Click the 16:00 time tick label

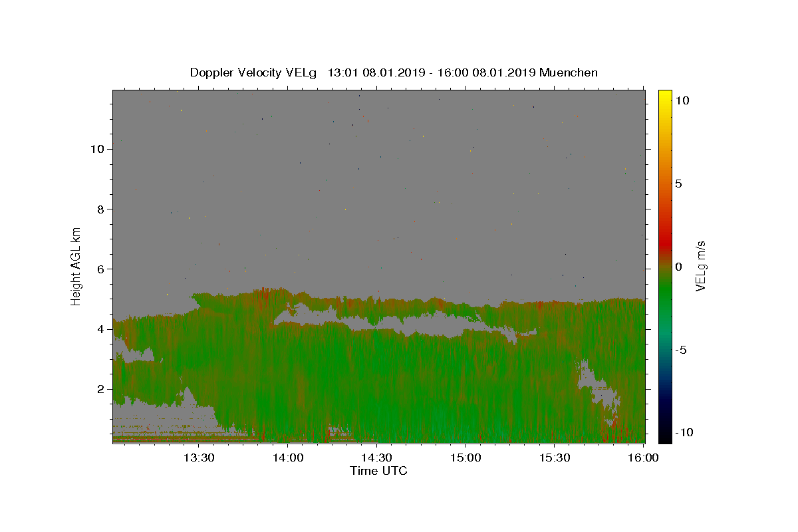point(643,458)
